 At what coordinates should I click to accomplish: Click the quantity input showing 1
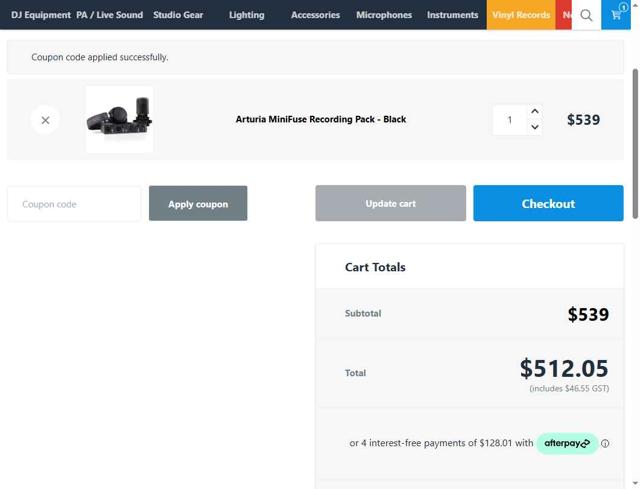point(509,120)
